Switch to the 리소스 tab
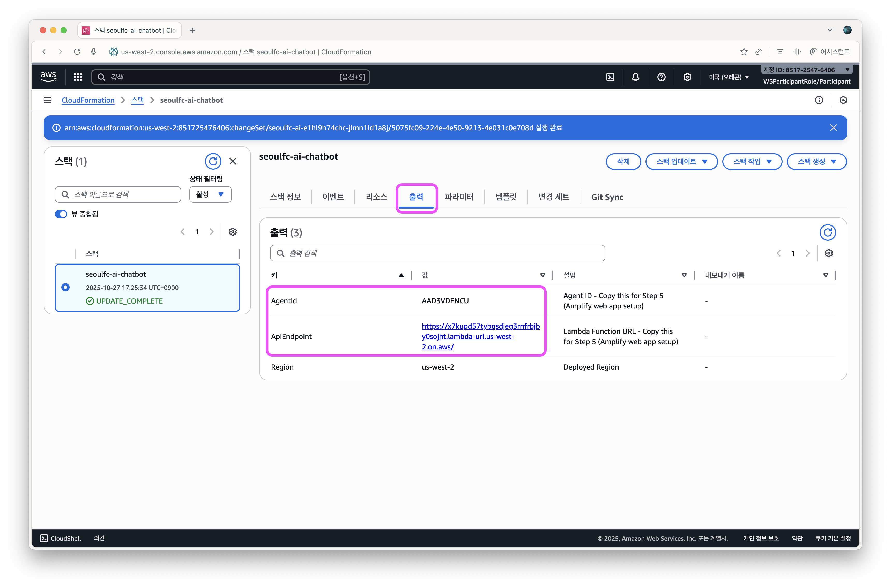 (x=376, y=197)
